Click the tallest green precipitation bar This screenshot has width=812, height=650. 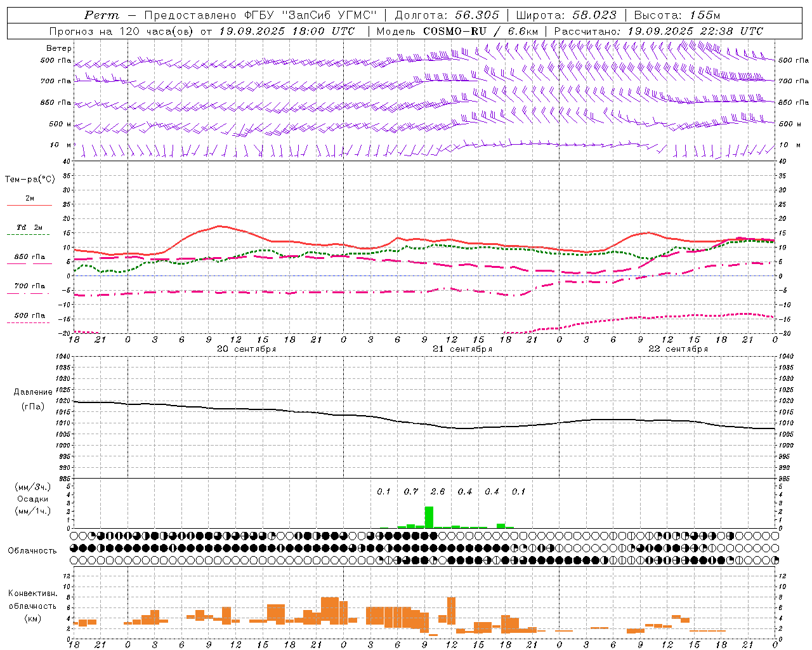[x=429, y=517]
